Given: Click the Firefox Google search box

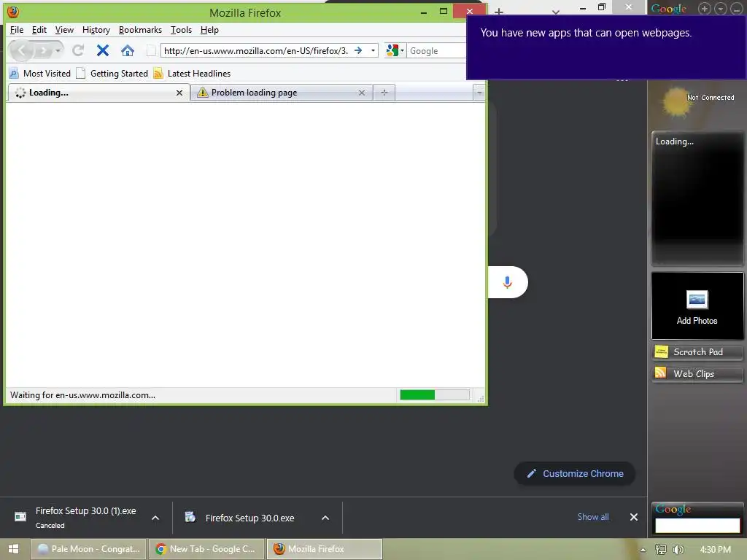Looking at the screenshot, I should click(x=437, y=50).
